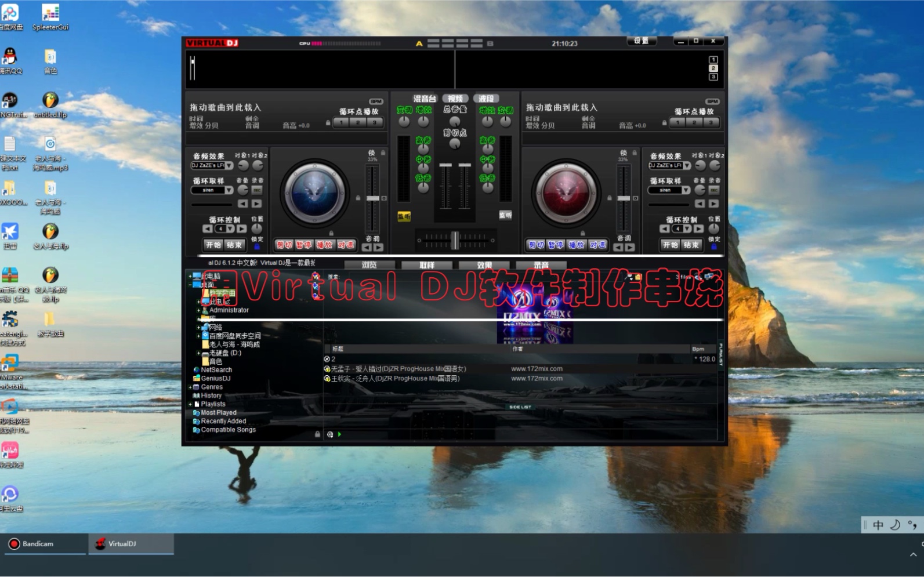Open the Most Played filter folder
Screen dimensions: 924x577
tap(215, 413)
